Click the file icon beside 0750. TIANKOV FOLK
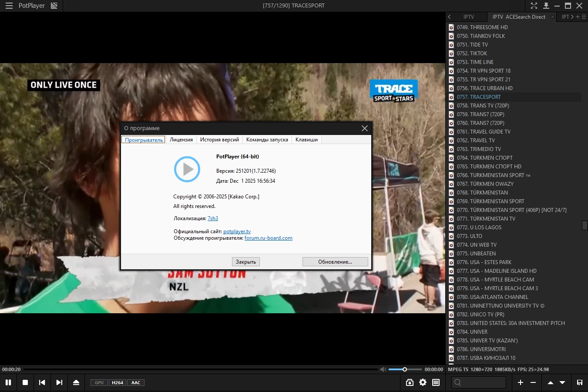This screenshot has height=392, width=588. [451, 36]
